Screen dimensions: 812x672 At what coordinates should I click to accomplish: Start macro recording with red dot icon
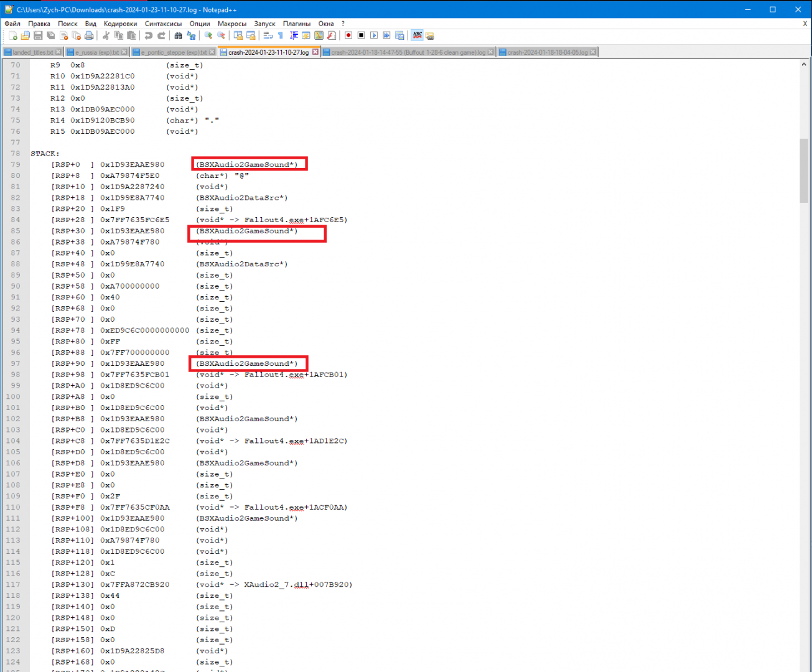[348, 35]
